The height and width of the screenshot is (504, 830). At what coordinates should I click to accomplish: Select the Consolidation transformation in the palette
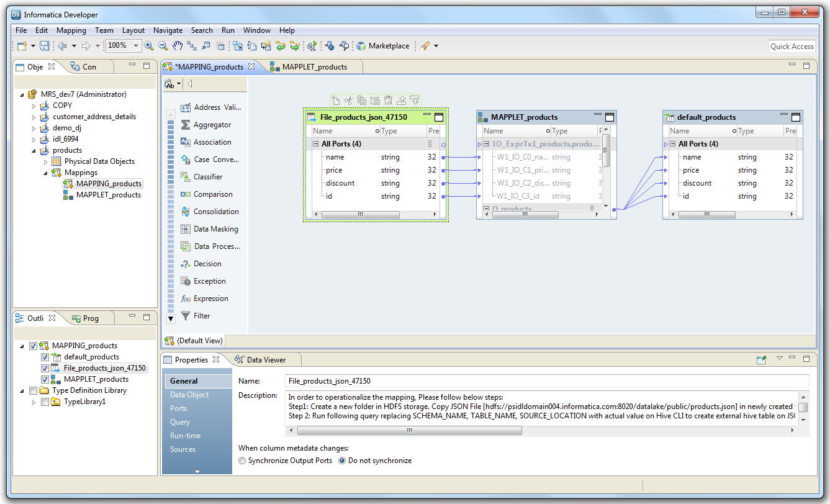[209, 212]
